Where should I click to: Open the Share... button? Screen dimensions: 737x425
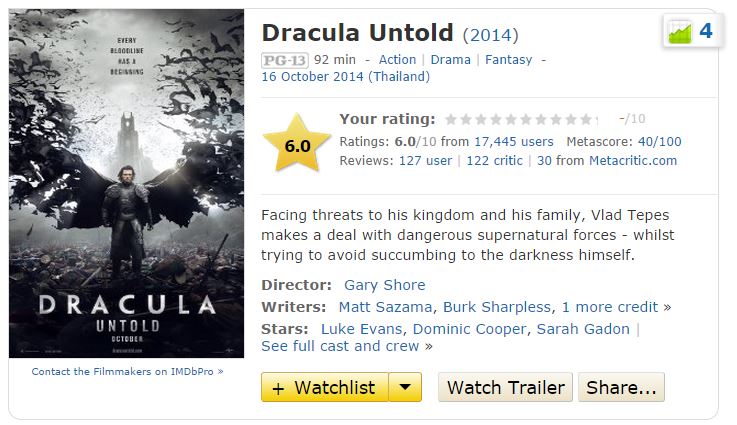click(621, 387)
